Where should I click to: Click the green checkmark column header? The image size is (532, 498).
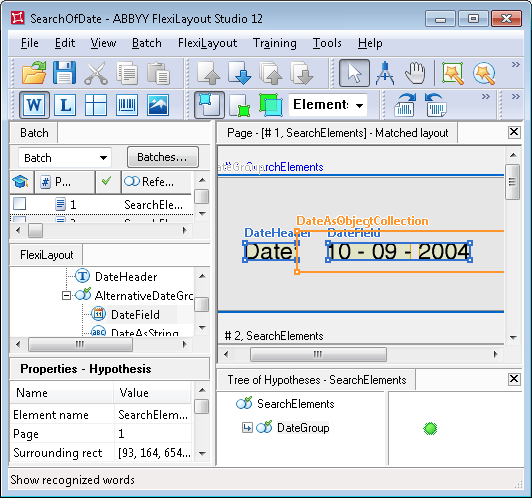pos(107,182)
